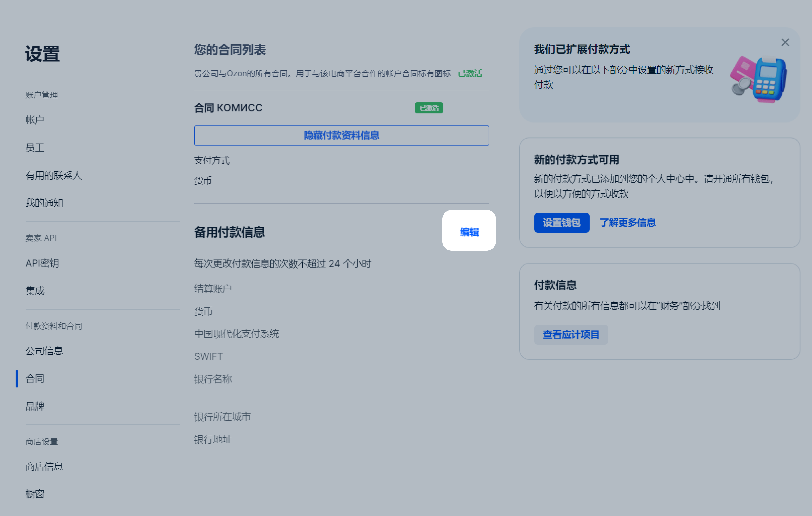Viewport: 812px width, 516px height.
Task: Click the 设置钱包 button
Action: 561,222
